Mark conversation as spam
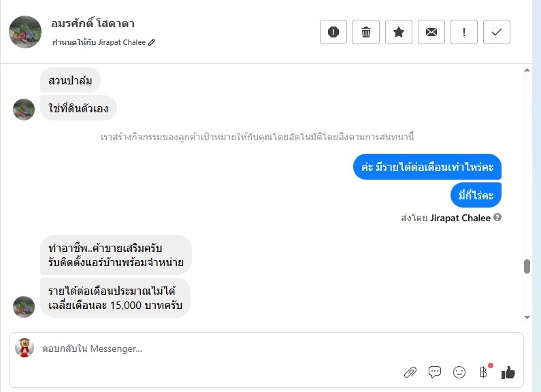The width and height of the screenshot is (541, 392). [x=333, y=32]
